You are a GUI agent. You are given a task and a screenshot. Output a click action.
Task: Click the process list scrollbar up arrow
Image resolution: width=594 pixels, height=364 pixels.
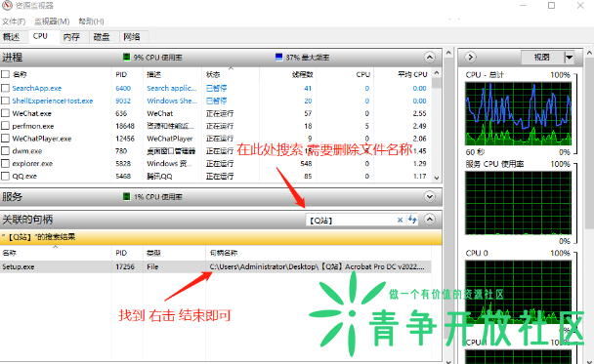coord(437,72)
